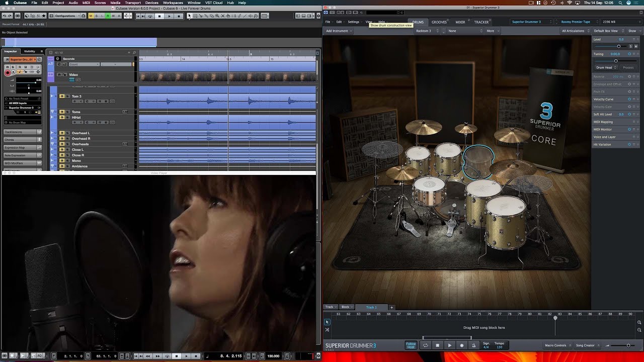The width and height of the screenshot is (644, 362).
Task: Toggle the S solo button beside Level slider
Action: pos(631,46)
